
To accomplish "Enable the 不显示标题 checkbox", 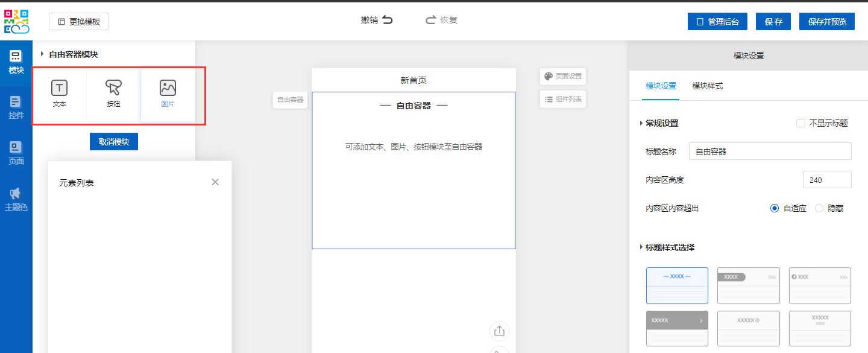I will (x=800, y=123).
